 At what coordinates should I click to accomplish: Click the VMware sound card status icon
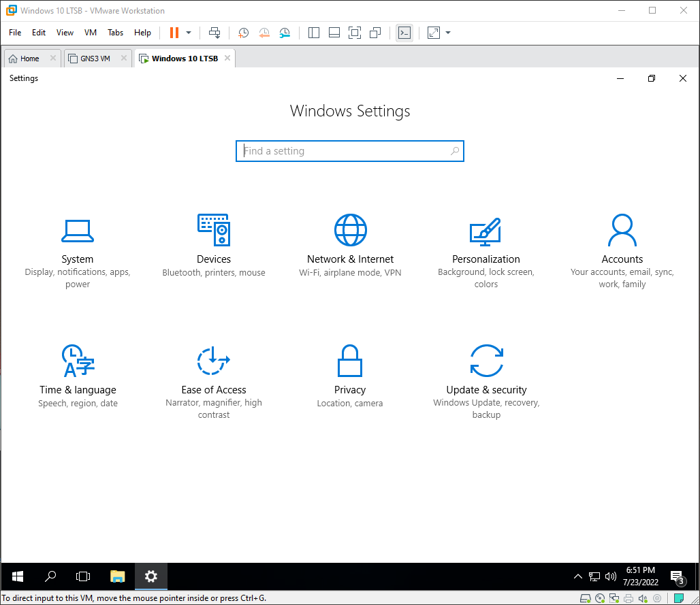(x=643, y=598)
